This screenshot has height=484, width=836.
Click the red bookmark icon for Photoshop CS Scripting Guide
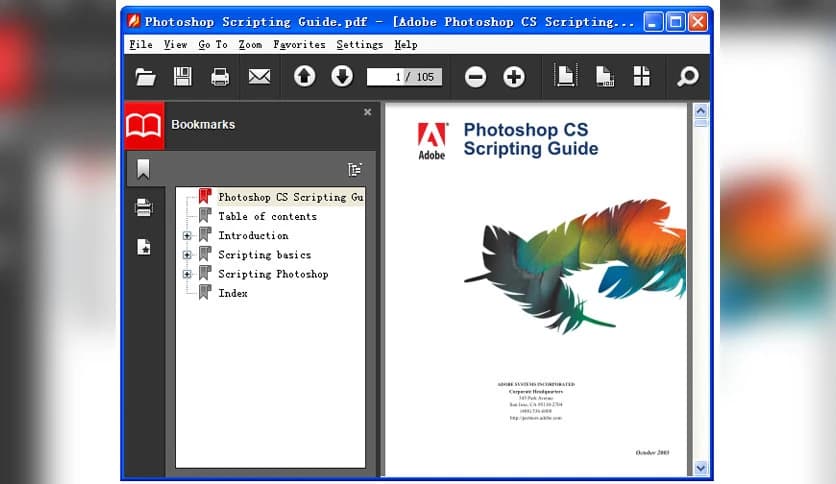tap(205, 196)
